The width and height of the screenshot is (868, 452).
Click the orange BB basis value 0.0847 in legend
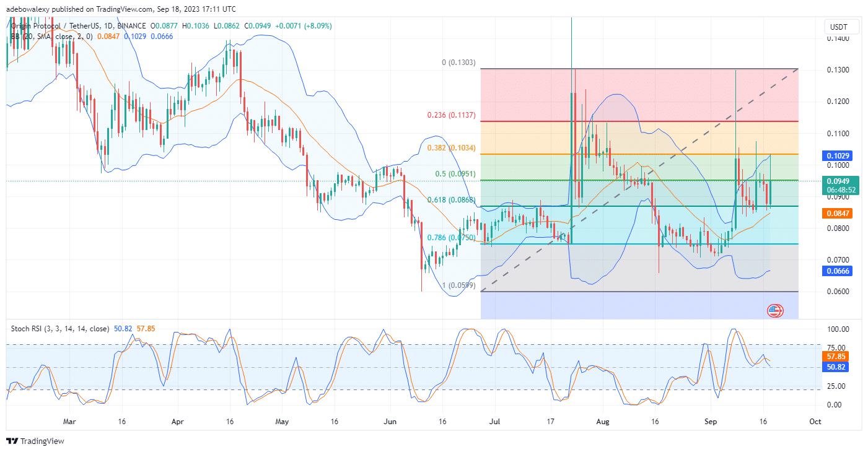click(110, 37)
